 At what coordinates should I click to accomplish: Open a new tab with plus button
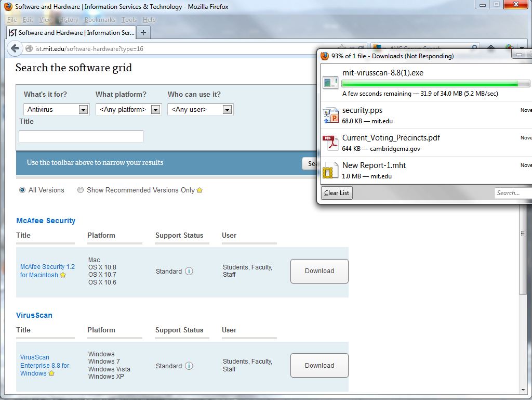[143, 32]
